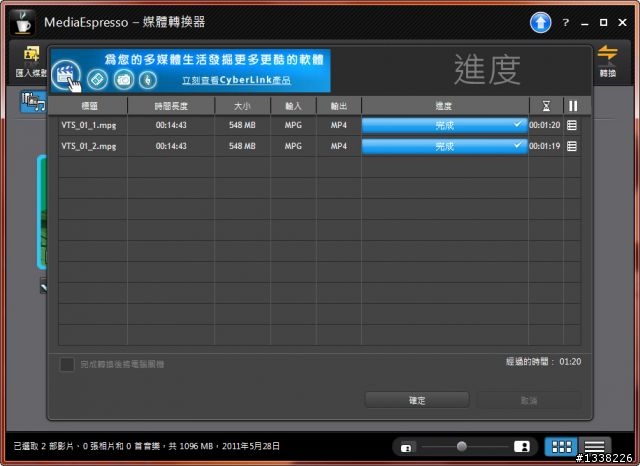Switch to grid thumbnail view
The image size is (640, 466).
pos(561,447)
